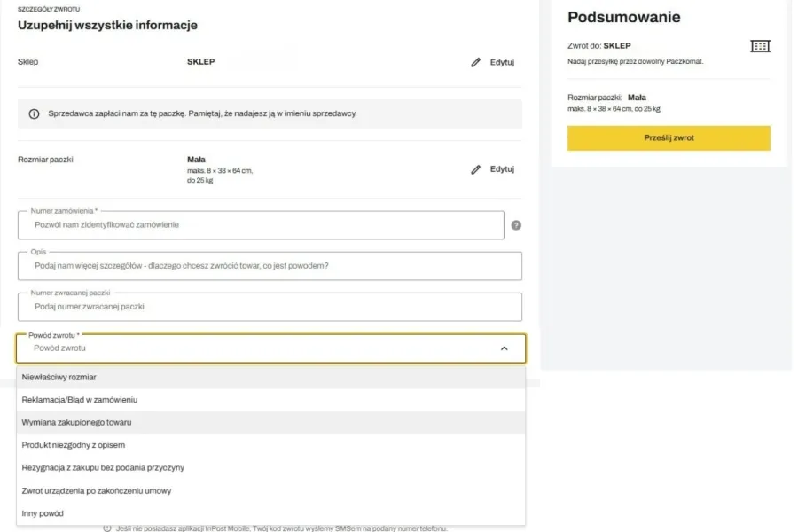Click the pencil icon in the Sklep row
This screenshot has height=532, width=798.
[x=475, y=63]
